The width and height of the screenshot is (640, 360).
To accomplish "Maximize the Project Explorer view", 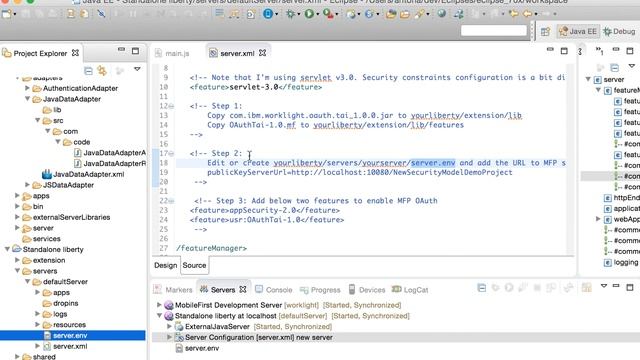I will (136, 51).
